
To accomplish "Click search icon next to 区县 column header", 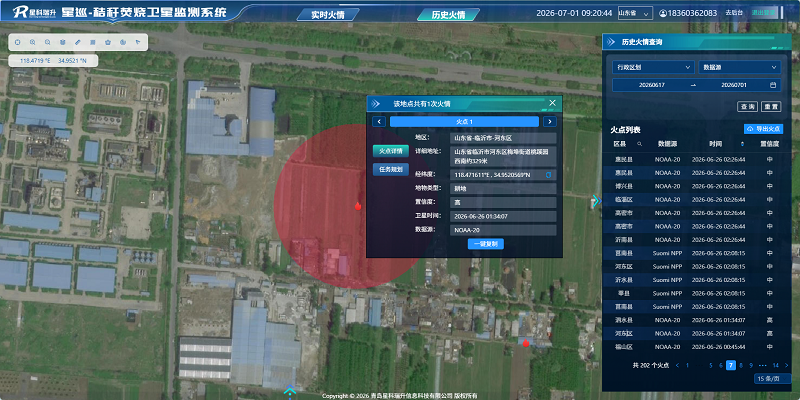I will (x=639, y=144).
